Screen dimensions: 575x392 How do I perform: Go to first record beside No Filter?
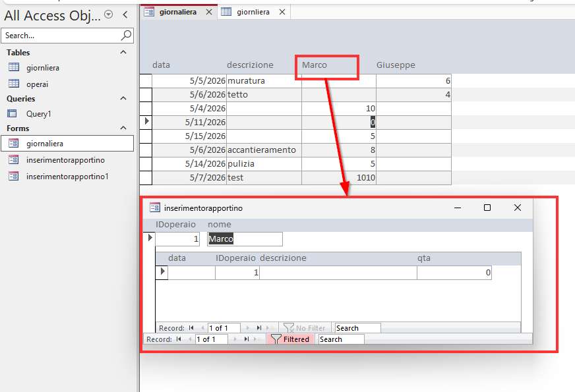click(x=191, y=328)
